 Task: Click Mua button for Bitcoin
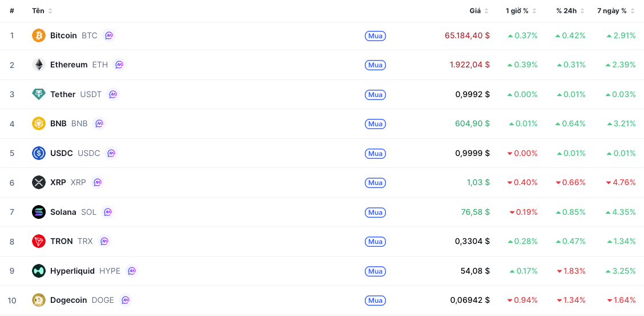click(376, 36)
